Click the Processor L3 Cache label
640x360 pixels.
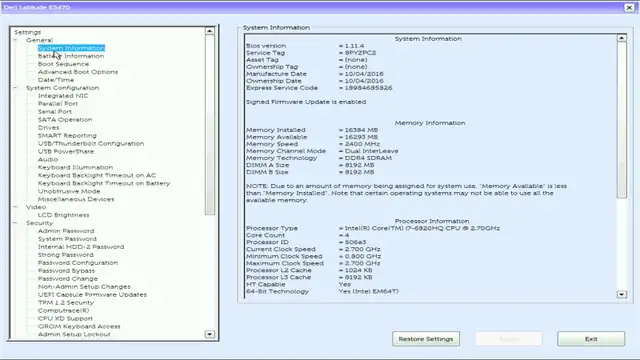[x=278, y=277]
